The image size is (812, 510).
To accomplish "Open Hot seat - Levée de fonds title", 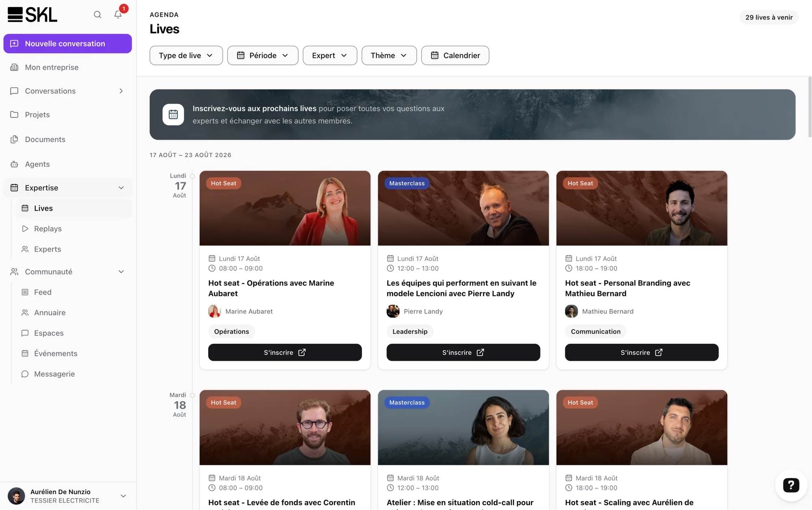I will click(282, 503).
